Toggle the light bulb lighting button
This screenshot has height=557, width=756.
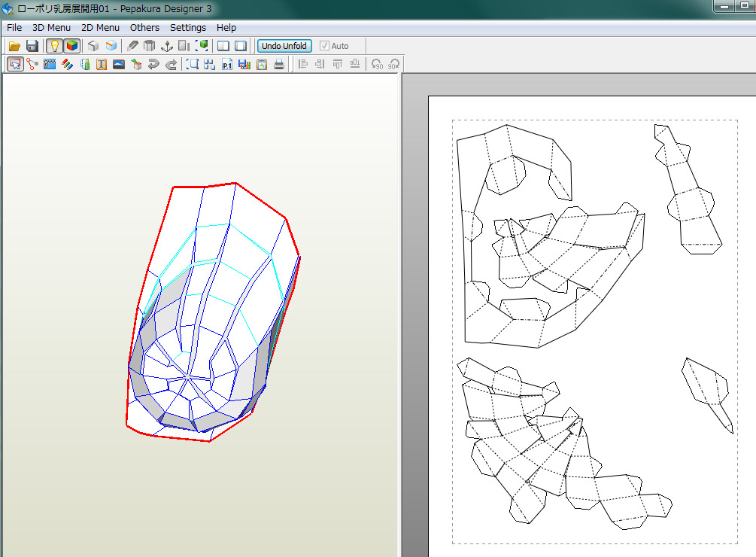(54, 46)
